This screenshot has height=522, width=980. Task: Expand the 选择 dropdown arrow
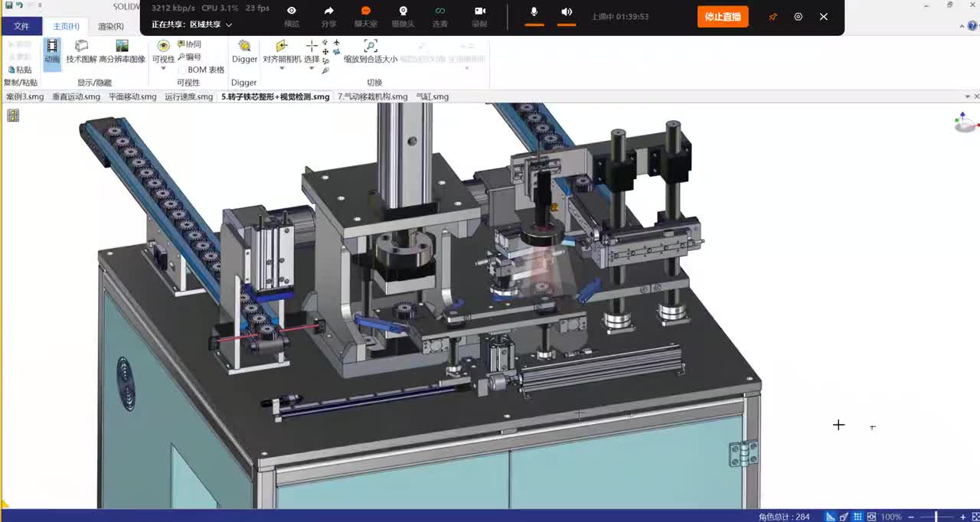(312, 69)
